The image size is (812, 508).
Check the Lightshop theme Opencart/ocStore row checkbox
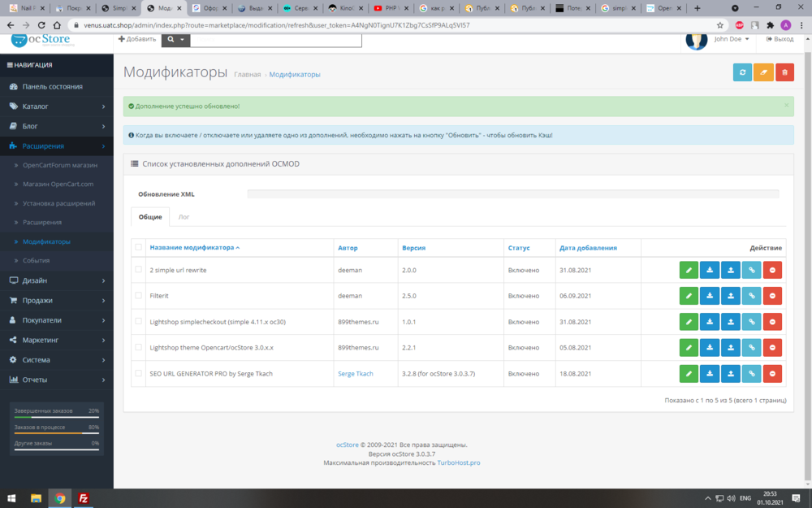pyautogui.click(x=138, y=347)
